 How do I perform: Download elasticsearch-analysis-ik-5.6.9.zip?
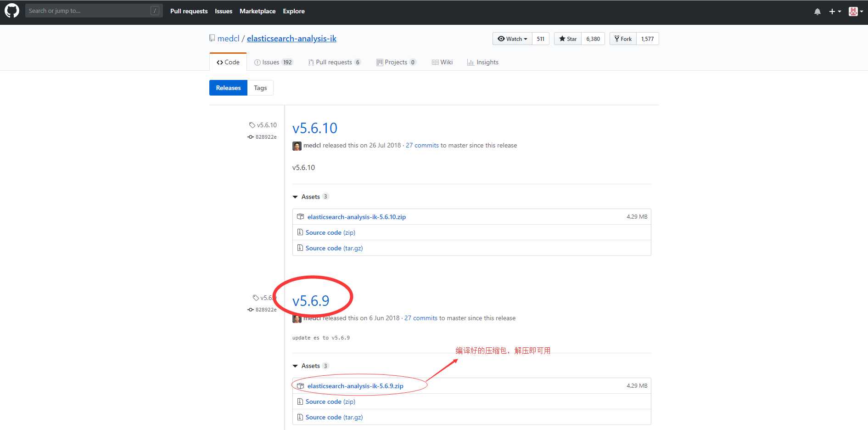[x=355, y=386]
